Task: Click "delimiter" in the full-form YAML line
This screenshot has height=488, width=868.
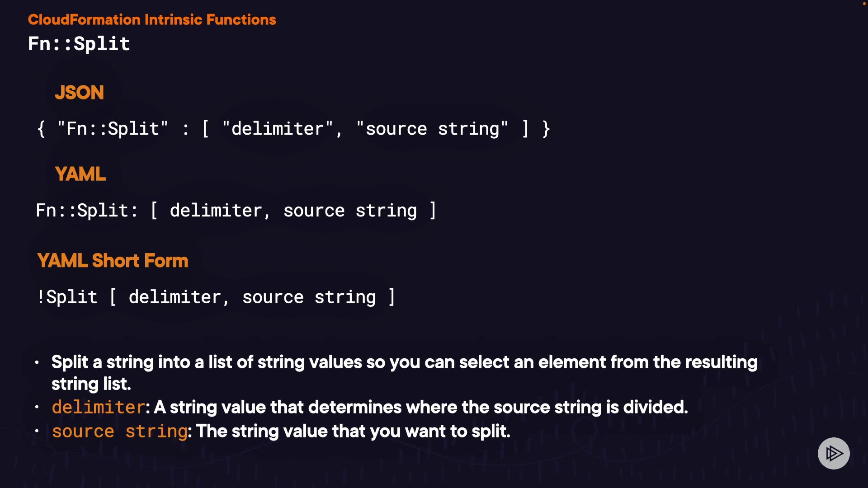Action: pos(216,211)
